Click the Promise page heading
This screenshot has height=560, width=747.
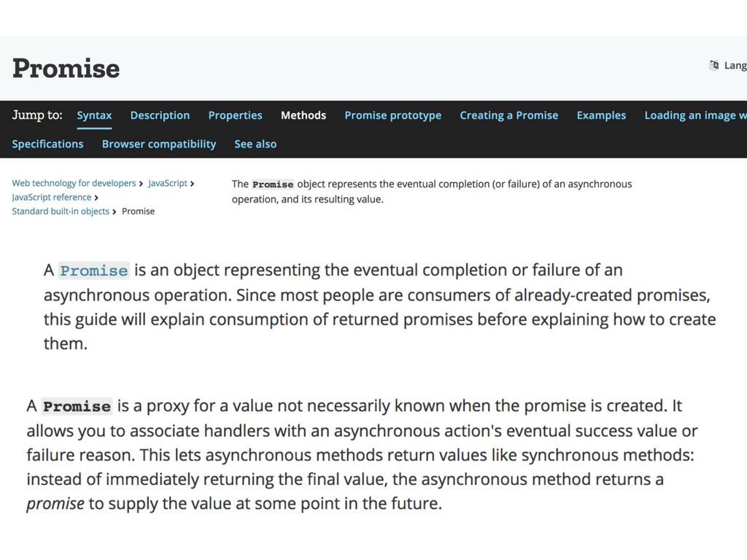pos(66,68)
